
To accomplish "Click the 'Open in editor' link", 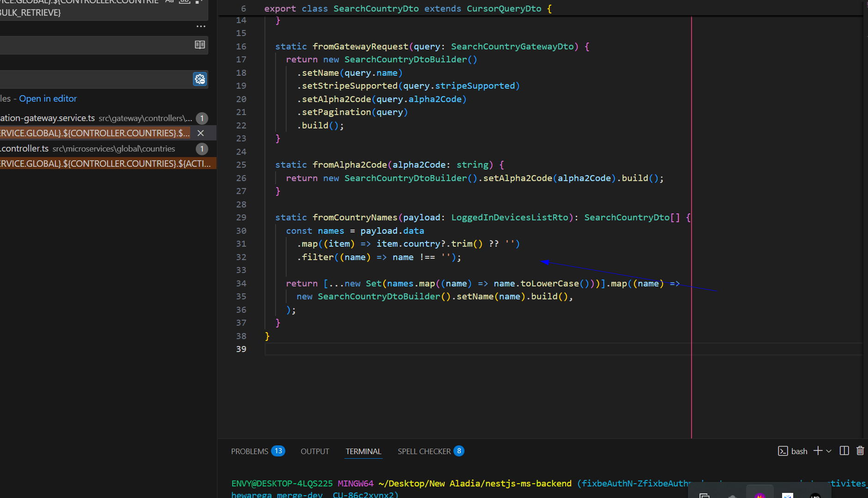I will 48,98.
